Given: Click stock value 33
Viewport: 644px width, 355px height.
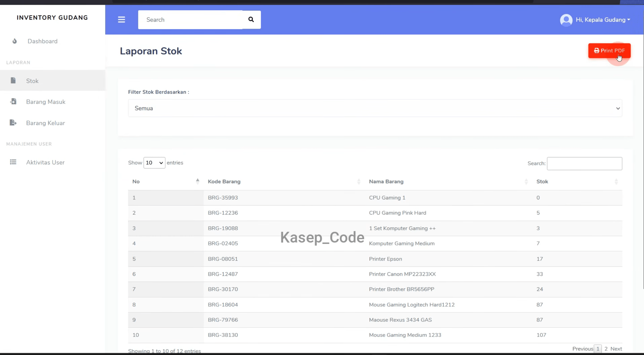Looking at the screenshot, I should point(539,274).
